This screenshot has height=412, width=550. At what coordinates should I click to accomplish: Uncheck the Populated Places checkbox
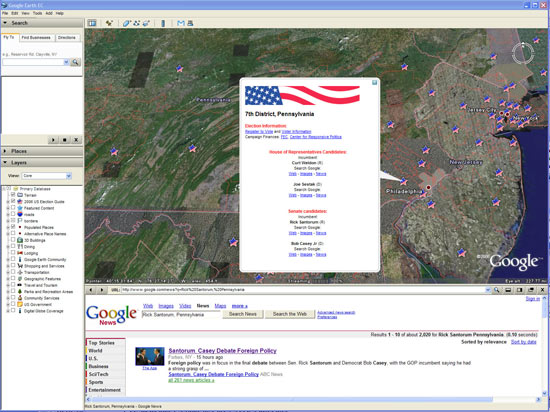13,227
